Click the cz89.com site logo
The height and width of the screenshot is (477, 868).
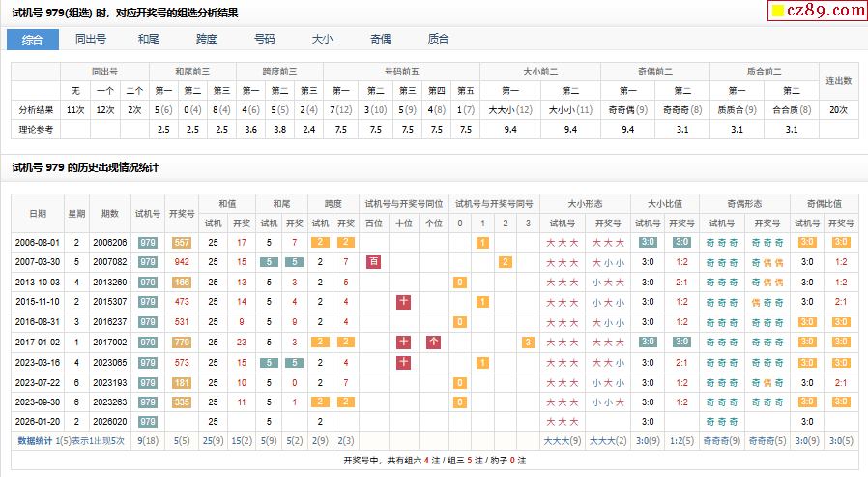pos(817,11)
